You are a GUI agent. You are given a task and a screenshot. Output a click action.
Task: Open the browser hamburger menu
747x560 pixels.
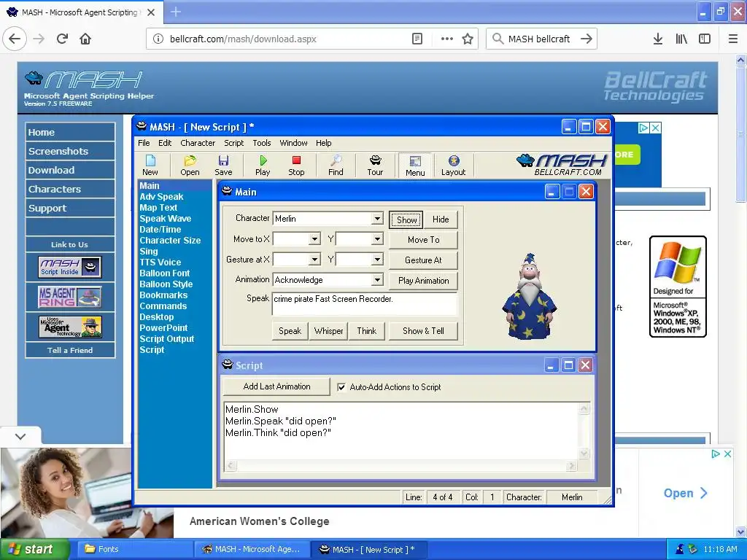(733, 39)
